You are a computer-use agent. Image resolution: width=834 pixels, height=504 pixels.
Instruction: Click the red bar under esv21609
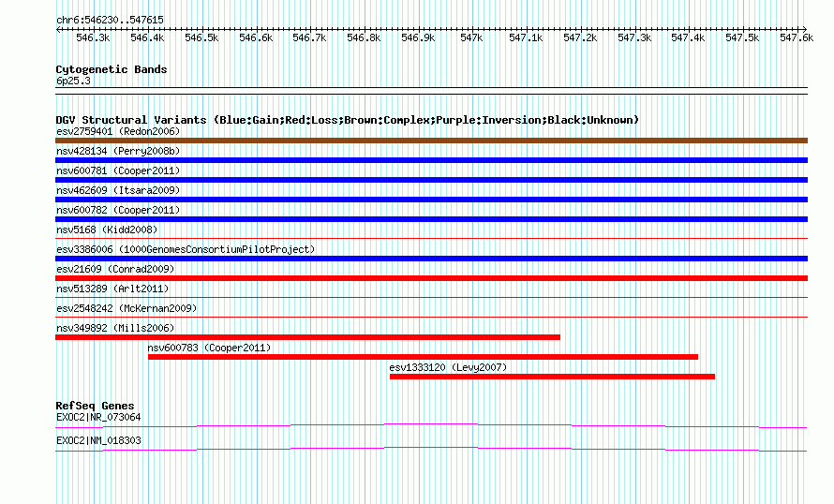tap(431, 278)
